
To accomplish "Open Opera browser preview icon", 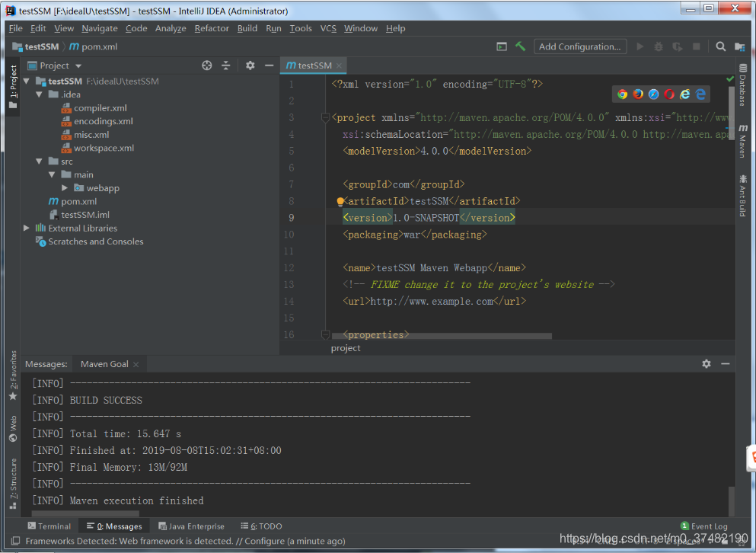I will [668, 94].
